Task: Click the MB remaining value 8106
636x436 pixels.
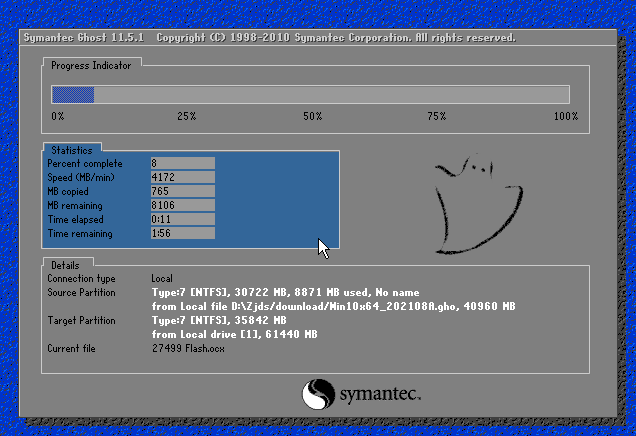Action: point(183,205)
